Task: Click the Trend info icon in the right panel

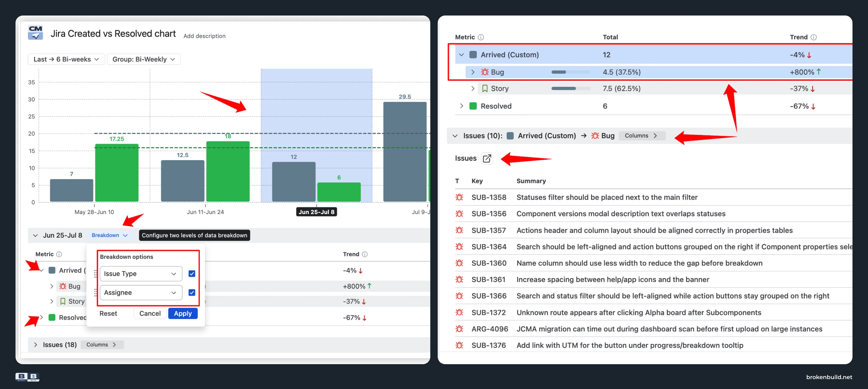Action: [x=813, y=37]
